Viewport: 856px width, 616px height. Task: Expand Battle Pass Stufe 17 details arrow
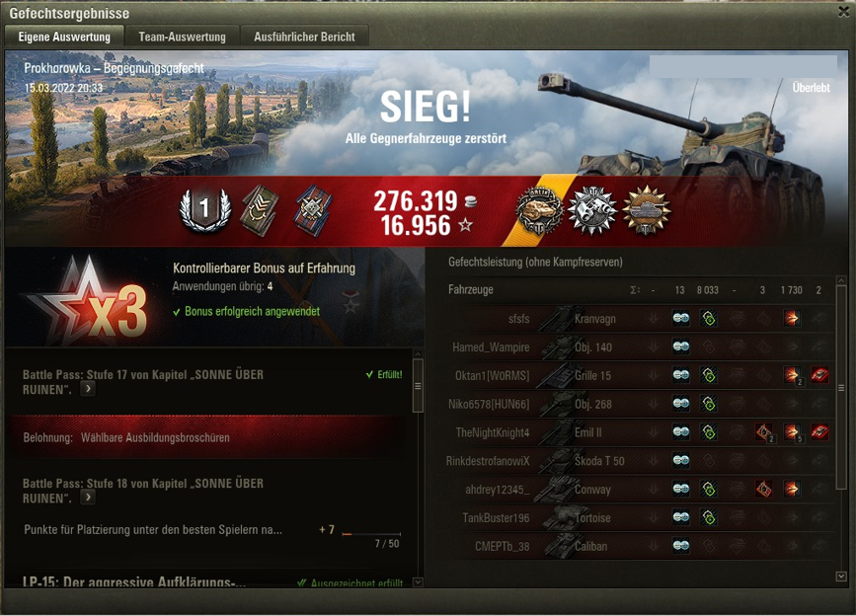click(x=88, y=389)
